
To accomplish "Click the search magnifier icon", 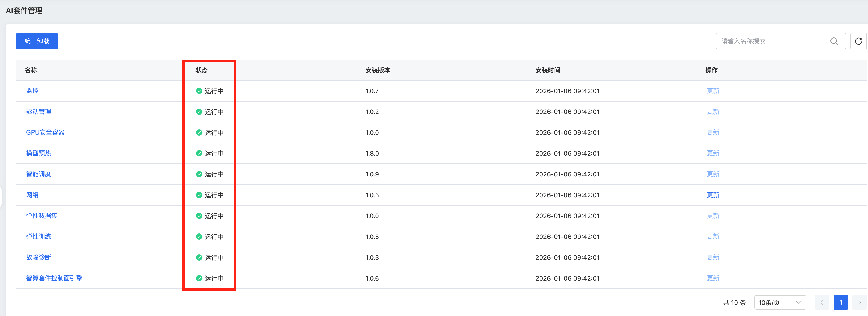I will click(x=834, y=41).
